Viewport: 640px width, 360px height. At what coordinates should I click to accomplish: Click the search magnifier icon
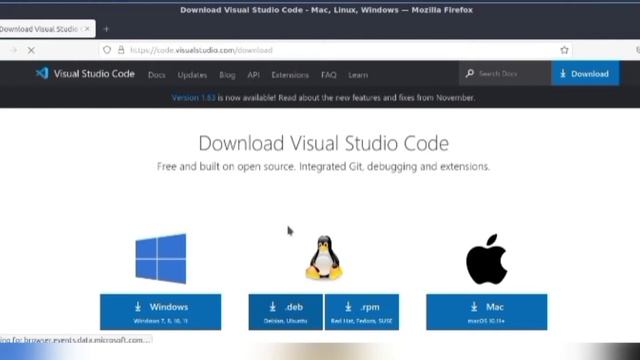(x=470, y=73)
